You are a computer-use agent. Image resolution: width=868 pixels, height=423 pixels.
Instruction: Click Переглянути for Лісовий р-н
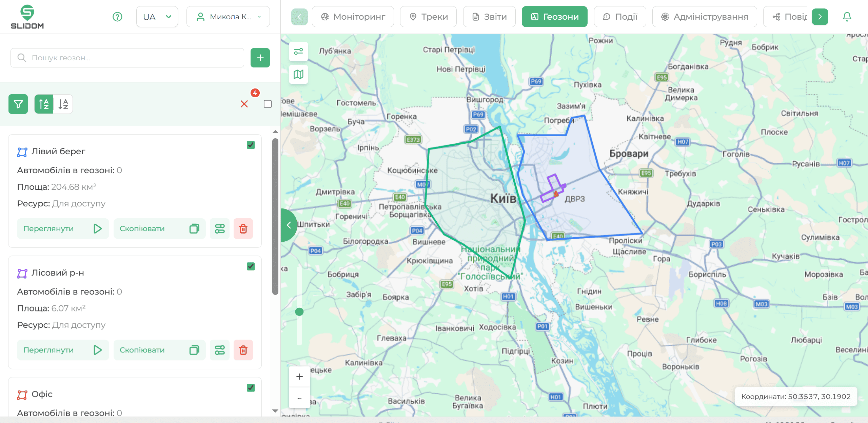click(63, 350)
